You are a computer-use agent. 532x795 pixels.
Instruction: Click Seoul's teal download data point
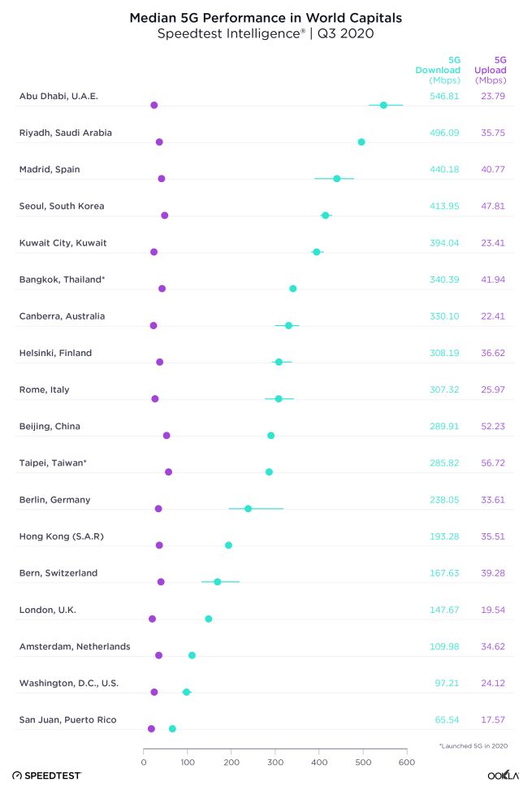(x=326, y=215)
